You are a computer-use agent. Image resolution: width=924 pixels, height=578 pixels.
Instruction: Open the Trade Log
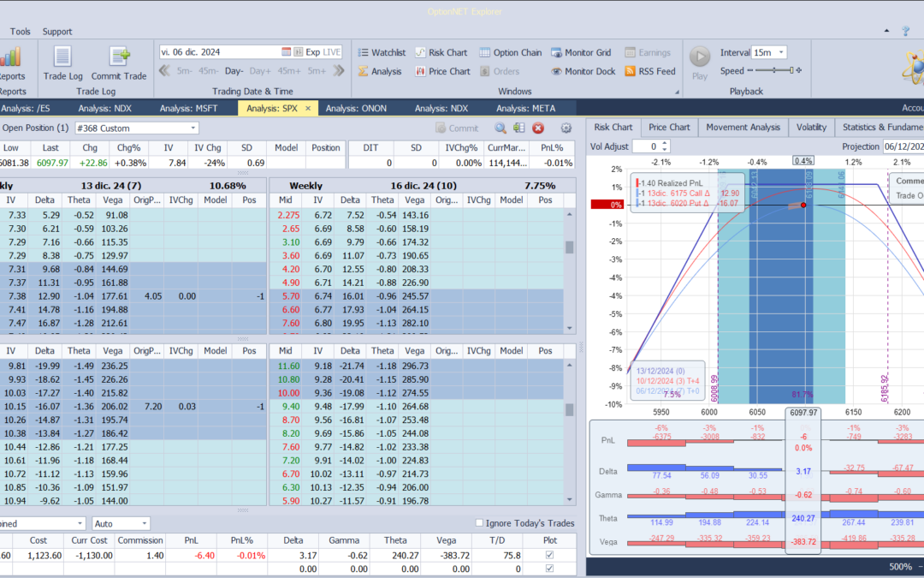(x=62, y=63)
